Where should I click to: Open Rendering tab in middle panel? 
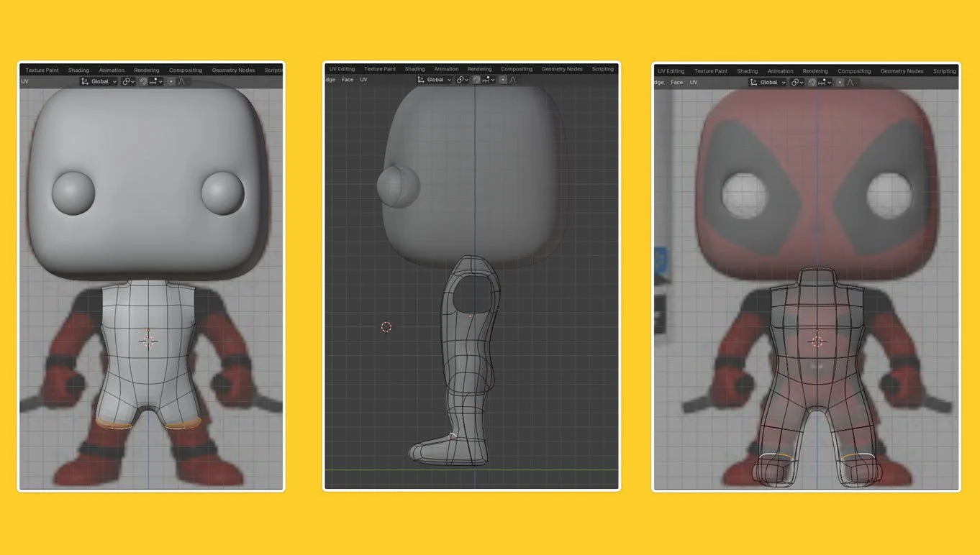coord(480,69)
